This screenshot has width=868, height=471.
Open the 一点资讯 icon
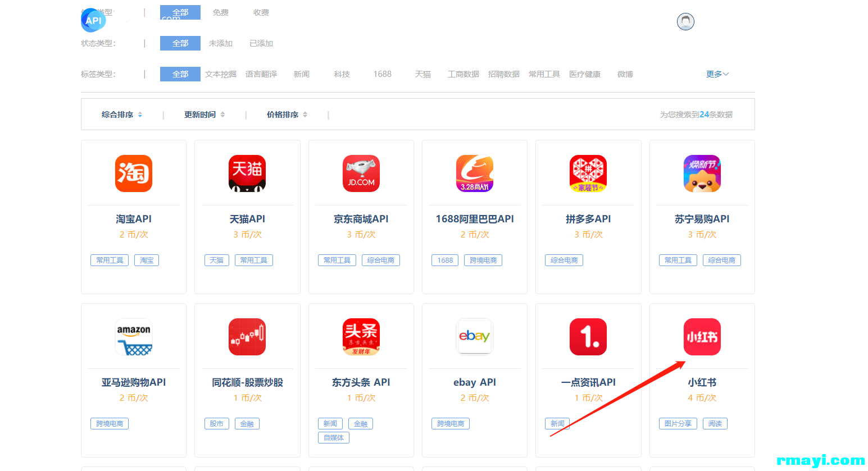click(x=588, y=337)
